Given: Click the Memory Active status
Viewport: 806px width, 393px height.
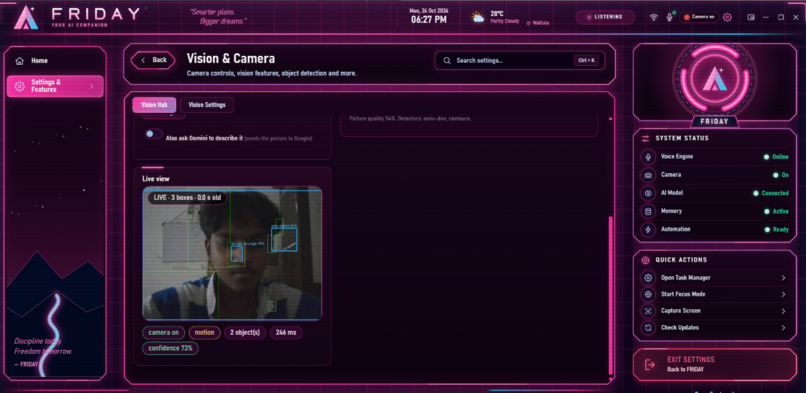Looking at the screenshot, I should point(776,211).
